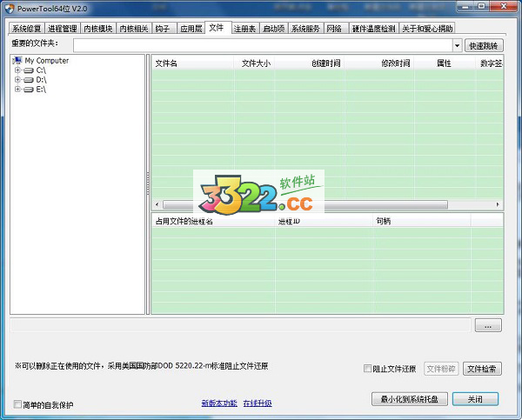Select the E:\ drive label
The image size is (522, 420).
[x=41, y=90]
